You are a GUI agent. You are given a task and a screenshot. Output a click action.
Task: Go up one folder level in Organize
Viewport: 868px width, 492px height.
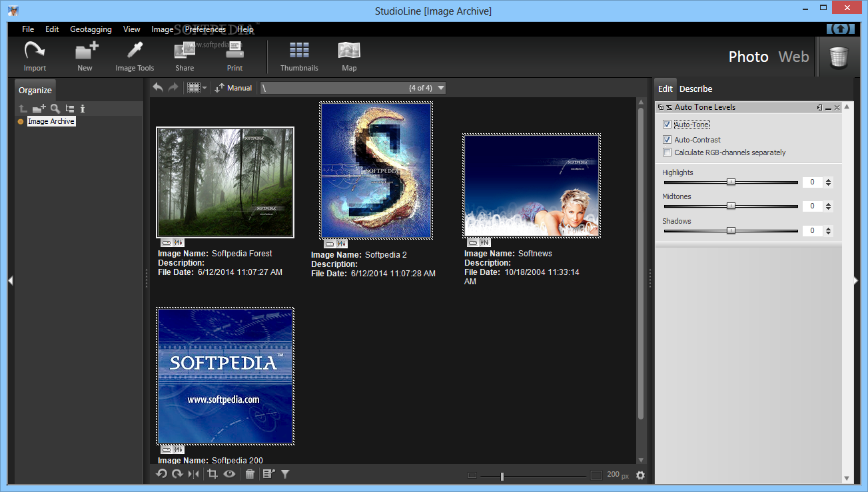click(x=23, y=109)
